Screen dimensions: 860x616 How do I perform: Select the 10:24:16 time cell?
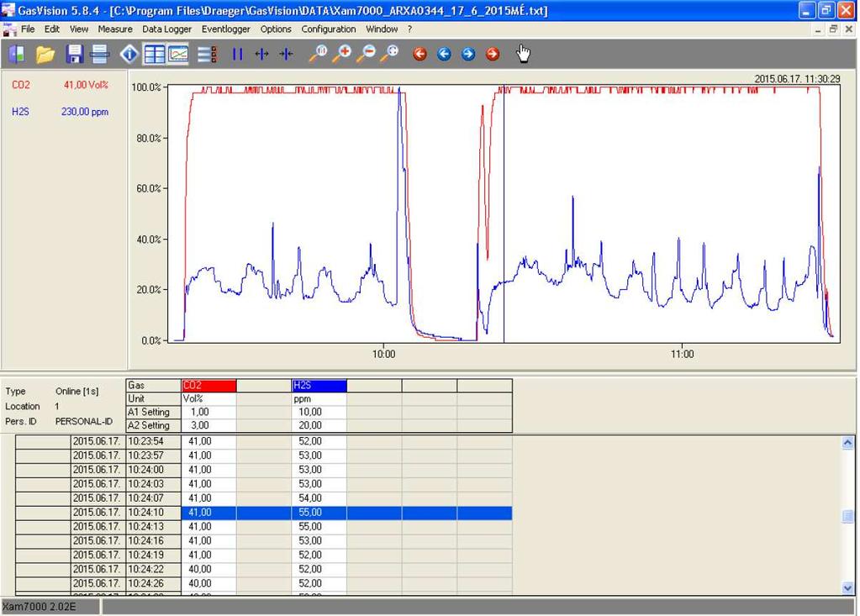[x=154, y=541]
